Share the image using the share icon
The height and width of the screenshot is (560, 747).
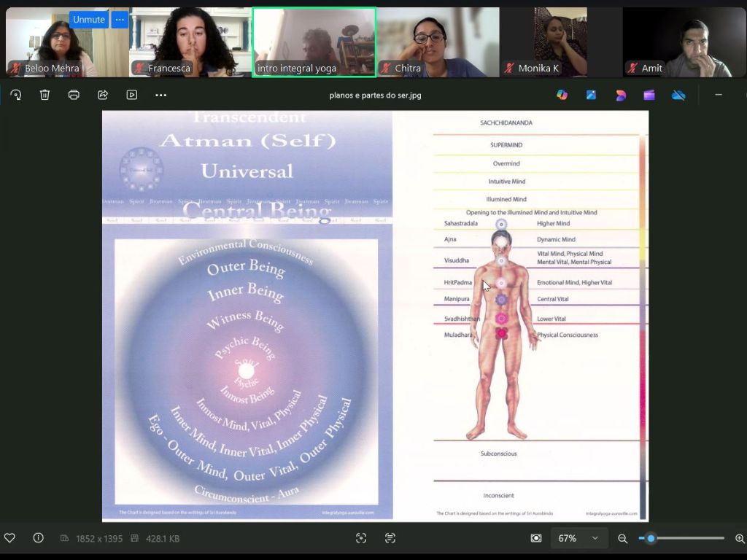pyautogui.click(x=103, y=95)
